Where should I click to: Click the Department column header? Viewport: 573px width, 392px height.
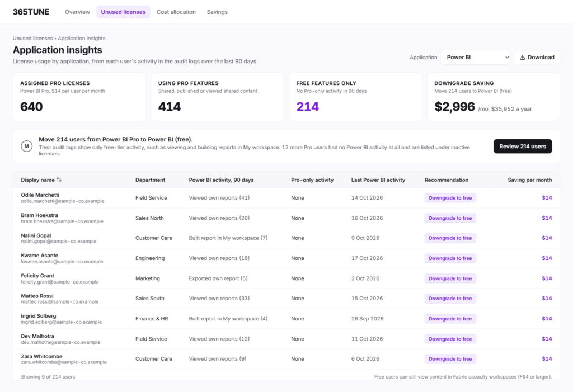(150, 180)
